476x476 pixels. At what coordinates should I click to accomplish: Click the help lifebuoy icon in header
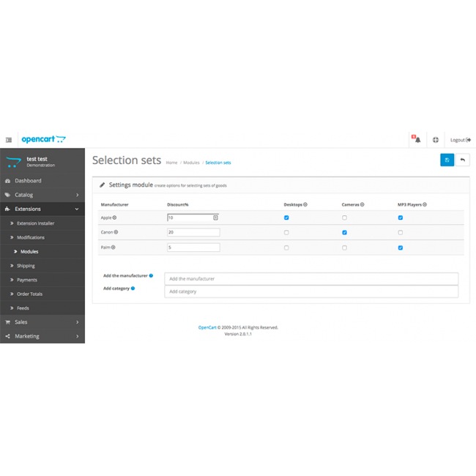(436, 140)
